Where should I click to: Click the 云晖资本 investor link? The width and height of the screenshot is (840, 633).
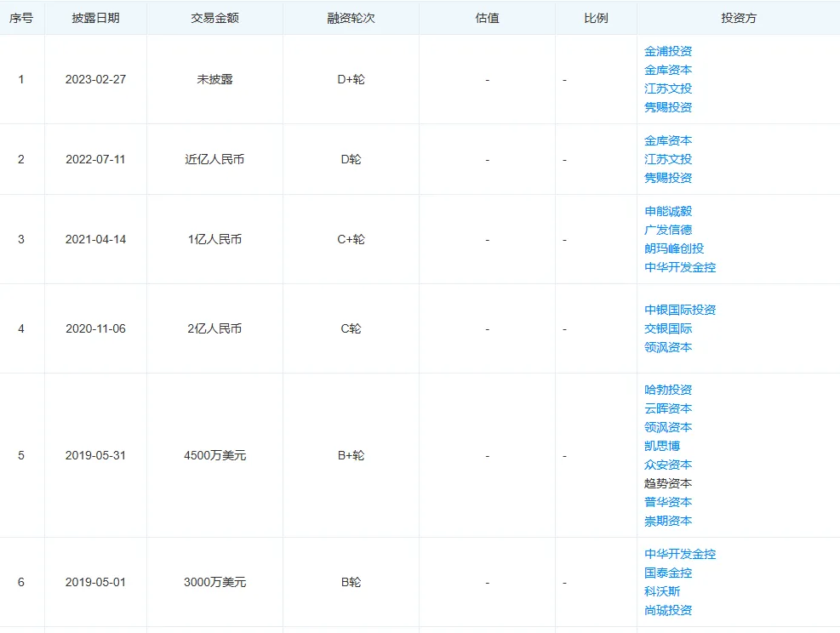click(668, 408)
